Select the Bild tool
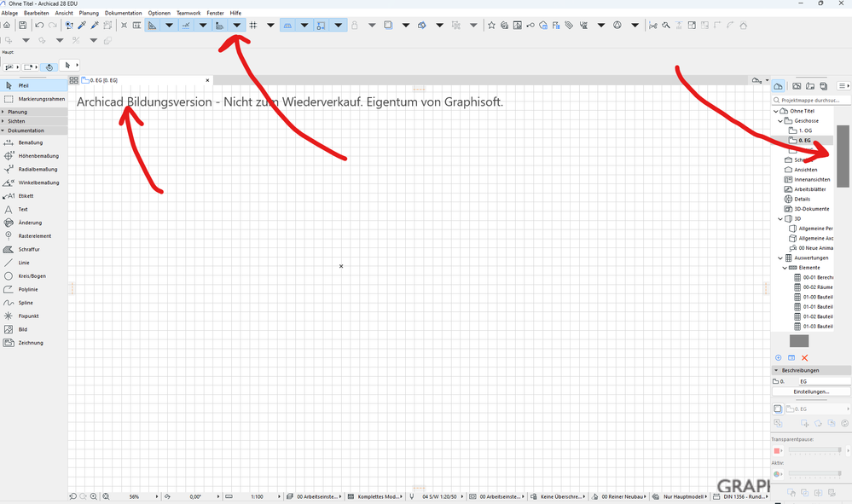This screenshot has height=504, width=852. [34, 329]
